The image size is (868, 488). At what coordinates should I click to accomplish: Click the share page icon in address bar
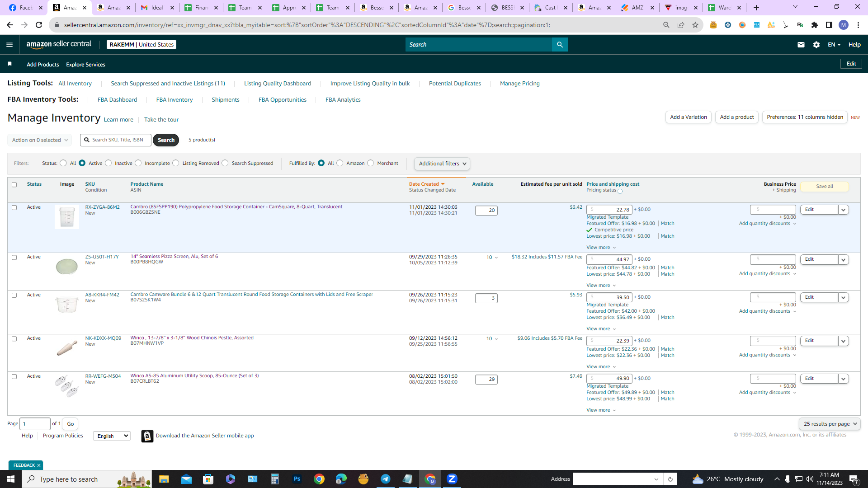[x=681, y=25]
